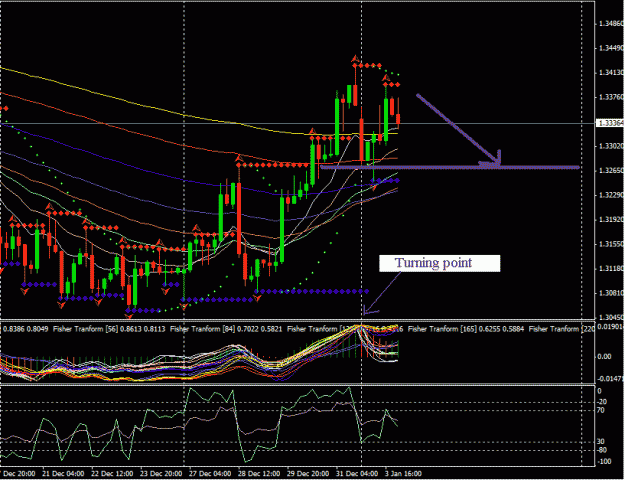Click the -80 oscillator level label

click(601, 450)
